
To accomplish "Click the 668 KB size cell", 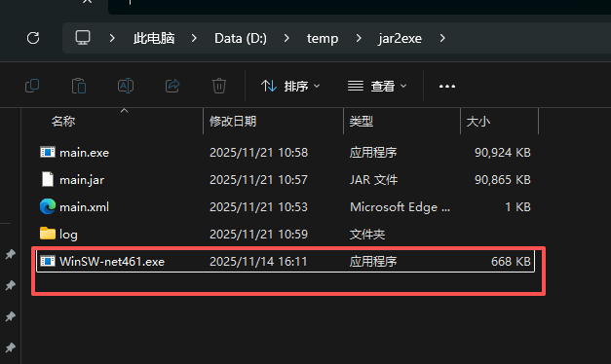I will [x=511, y=261].
